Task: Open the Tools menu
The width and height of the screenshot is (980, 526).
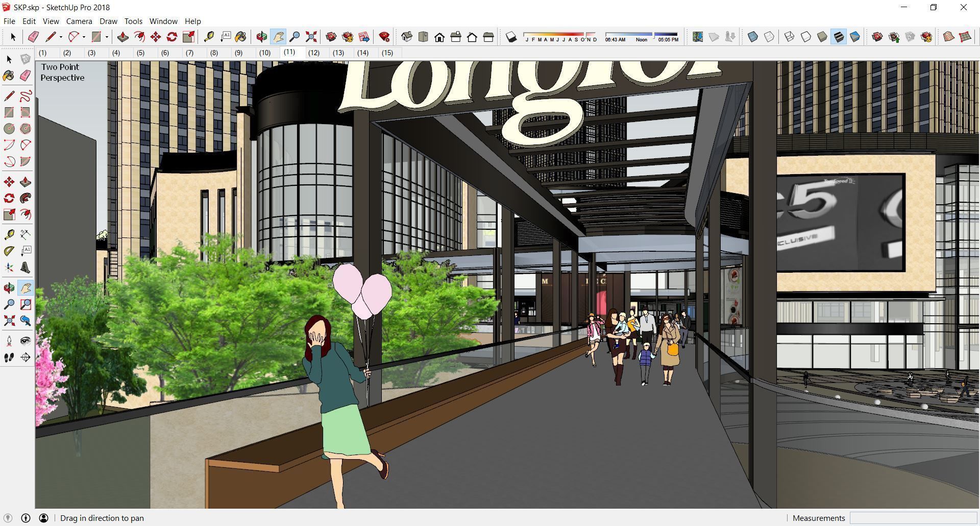Action: click(133, 21)
